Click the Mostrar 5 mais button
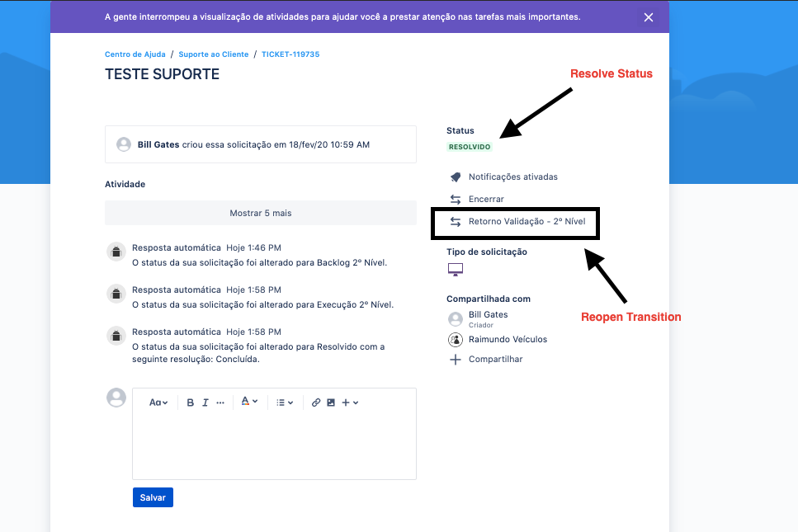The width and height of the screenshot is (798, 532). click(x=261, y=213)
